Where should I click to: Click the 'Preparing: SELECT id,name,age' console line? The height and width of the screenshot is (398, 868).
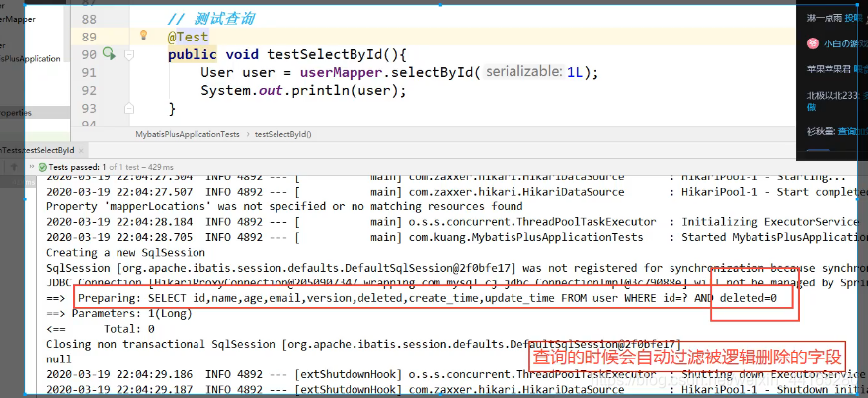428,299
